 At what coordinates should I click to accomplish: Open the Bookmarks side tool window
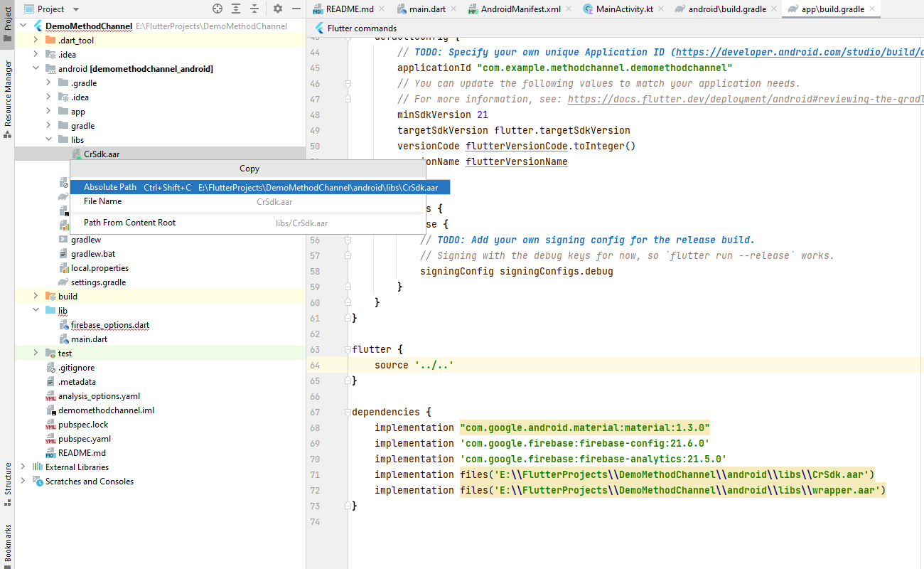[8, 544]
